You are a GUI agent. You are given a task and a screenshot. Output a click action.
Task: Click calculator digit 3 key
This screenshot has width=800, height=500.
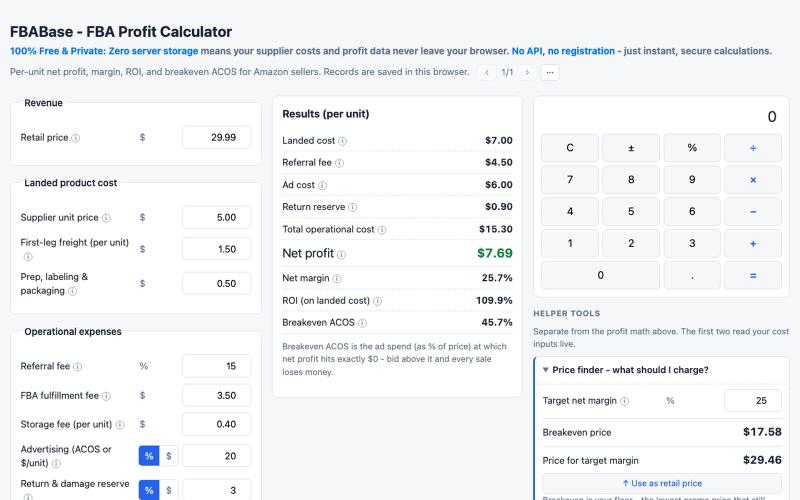click(692, 243)
